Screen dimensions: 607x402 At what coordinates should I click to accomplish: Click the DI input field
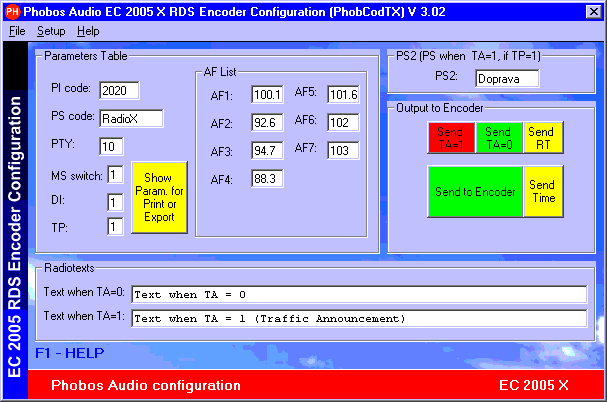click(115, 202)
